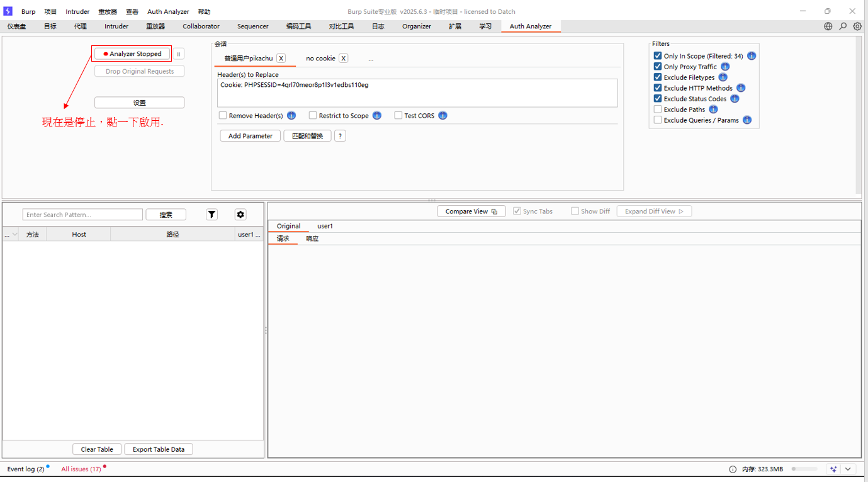Select the 响应 response tab
868x482 pixels.
pyautogui.click(x=312, y=239)
